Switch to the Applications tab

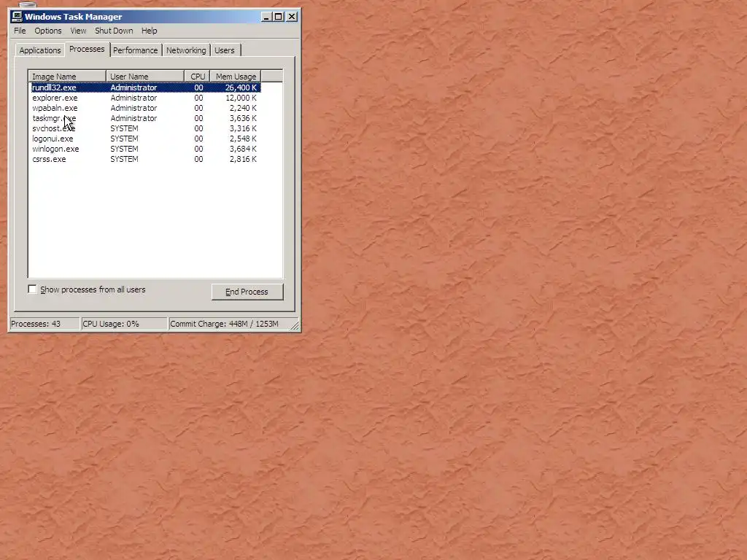(x=40, y=50)
